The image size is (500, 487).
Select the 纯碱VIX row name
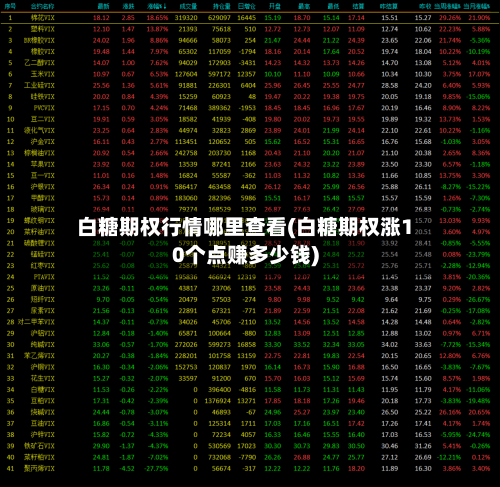tap(43, 345)
